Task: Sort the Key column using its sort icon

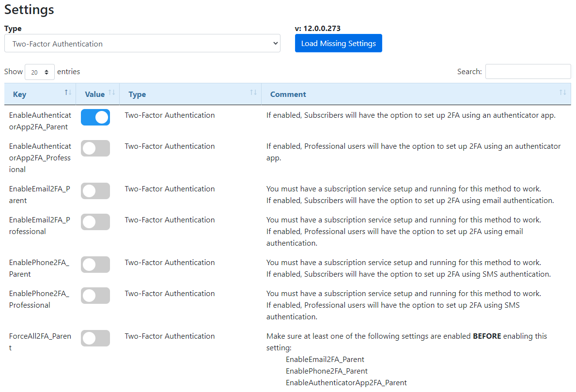Action: click(x=68, y=92)
